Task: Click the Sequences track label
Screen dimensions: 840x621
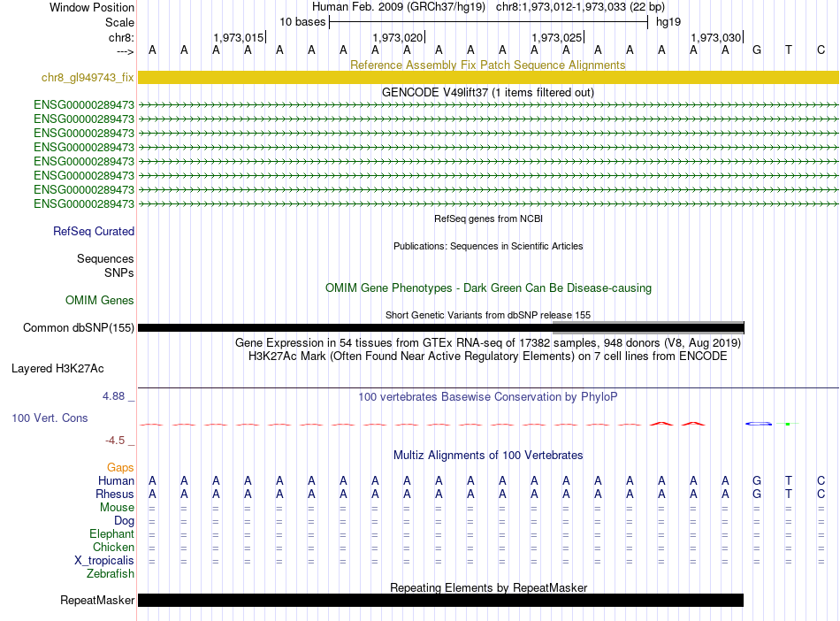Action: point(105,259)
